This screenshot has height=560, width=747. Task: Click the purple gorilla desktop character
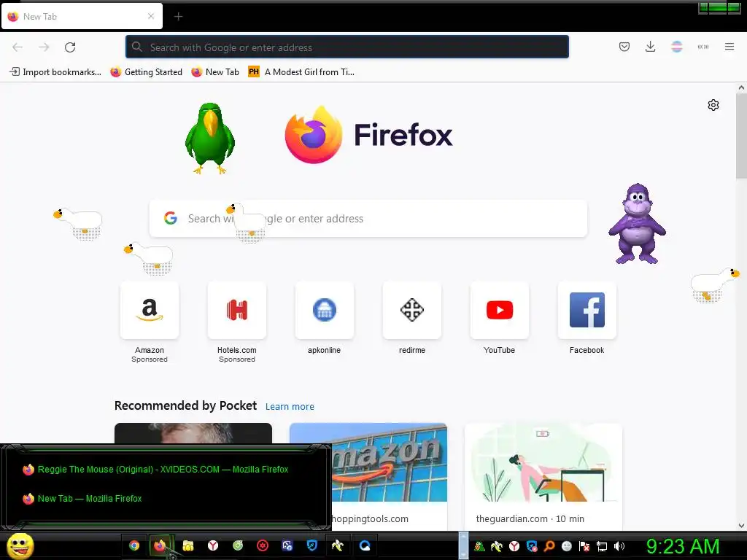point(637,223)
